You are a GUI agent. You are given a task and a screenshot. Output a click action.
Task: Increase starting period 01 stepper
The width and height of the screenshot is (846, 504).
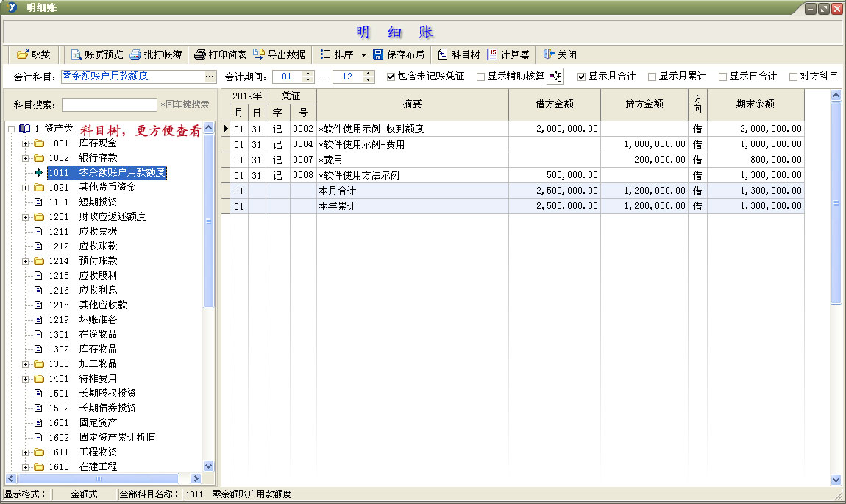click(308, 74)
